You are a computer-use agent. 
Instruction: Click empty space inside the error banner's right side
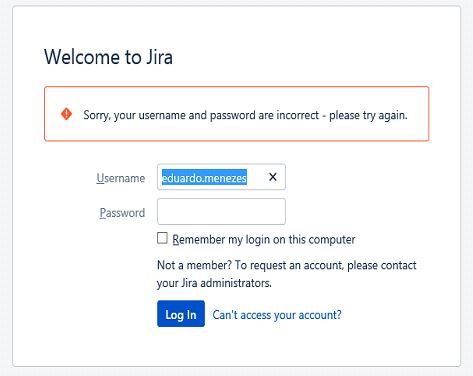pos(418,114)
